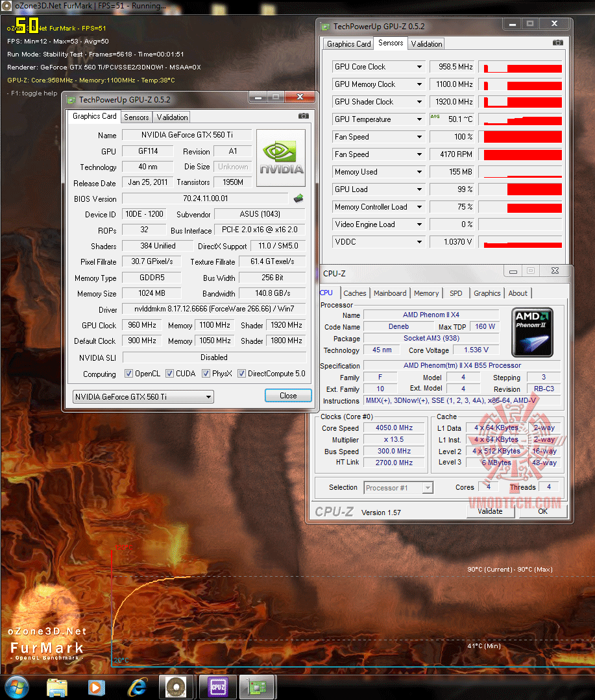Screen dimensions: 595x700
Task: Open the GPU Shader Clock sensor dropdown
Action: (419, 102)
